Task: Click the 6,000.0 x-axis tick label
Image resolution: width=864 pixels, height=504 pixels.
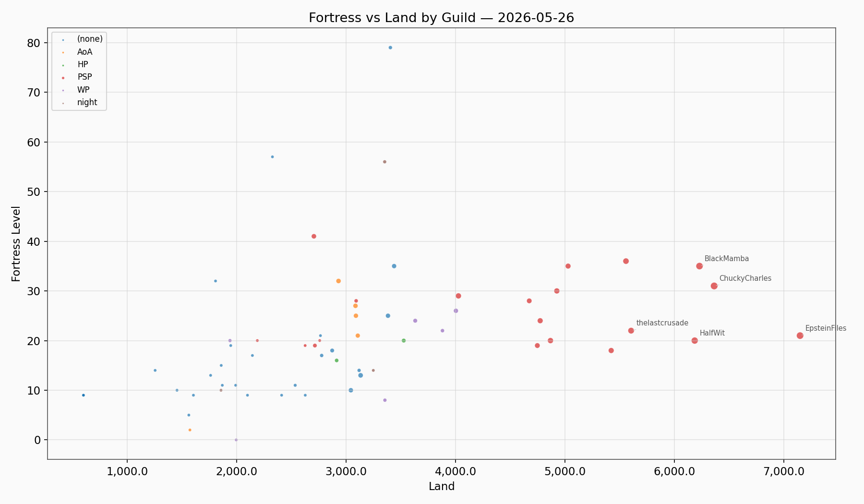Action: (674, 471)
